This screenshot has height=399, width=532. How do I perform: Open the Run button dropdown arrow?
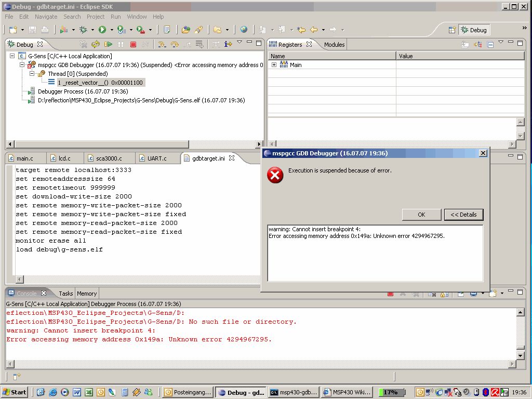pyautogui.click(x=111, y=30)
